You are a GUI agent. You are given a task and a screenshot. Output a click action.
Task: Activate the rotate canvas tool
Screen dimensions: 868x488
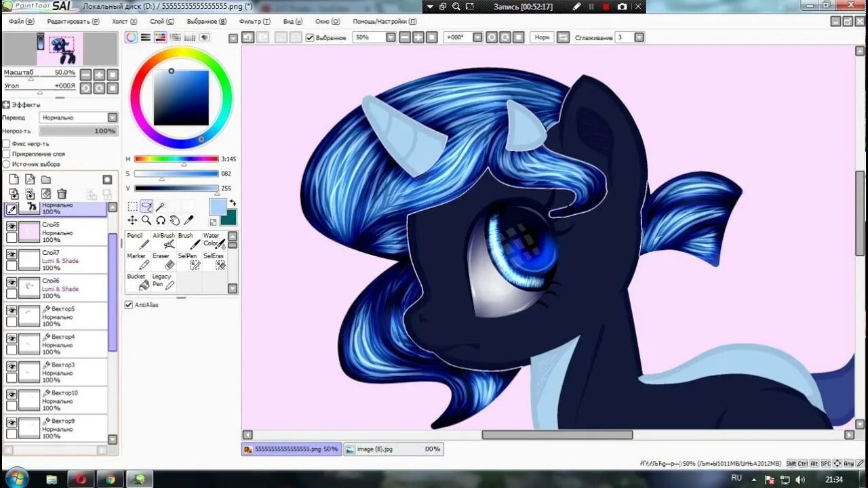pyautogui.click(x=161, y=220)
